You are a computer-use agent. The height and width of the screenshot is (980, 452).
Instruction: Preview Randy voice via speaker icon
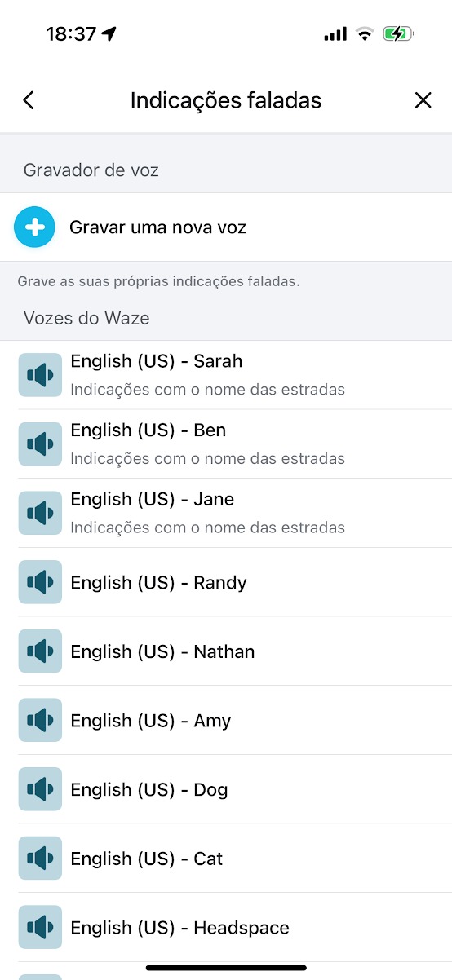point(40,582)
